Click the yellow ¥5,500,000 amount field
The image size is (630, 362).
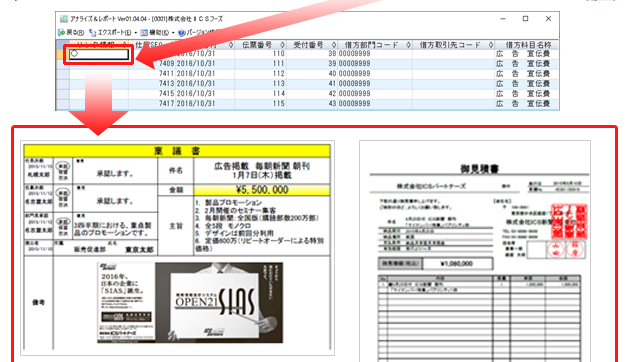coord(262,190)
